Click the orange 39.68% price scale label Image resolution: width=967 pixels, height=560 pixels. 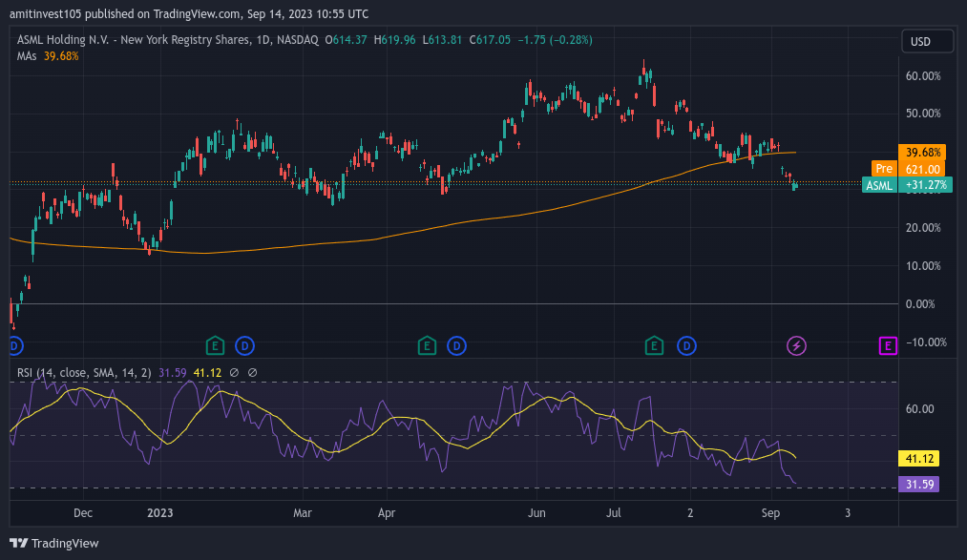(x=922, y=153)
